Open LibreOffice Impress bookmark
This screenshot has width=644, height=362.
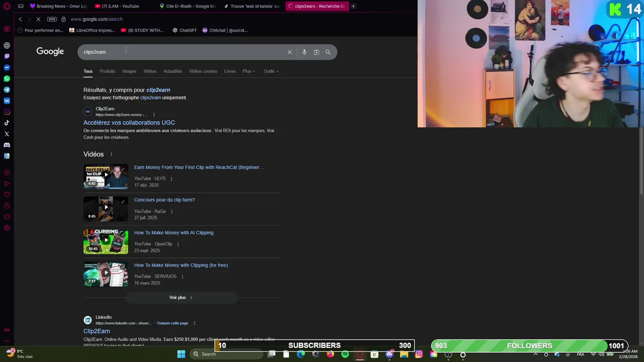pos(92,30)
